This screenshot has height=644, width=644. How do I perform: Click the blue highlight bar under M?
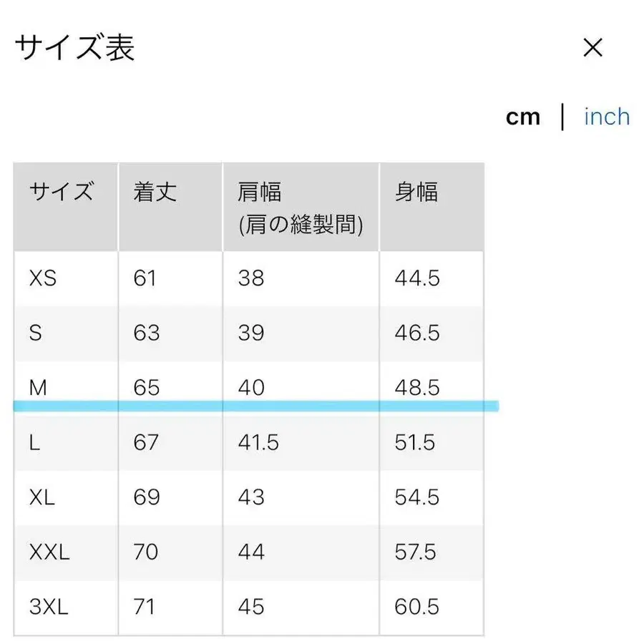pos(256,405)
